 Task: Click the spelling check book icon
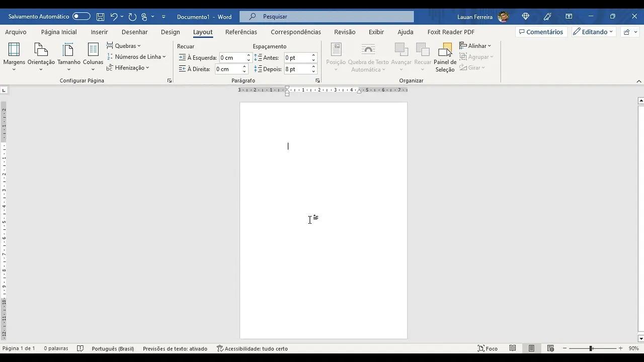(80, 348)
